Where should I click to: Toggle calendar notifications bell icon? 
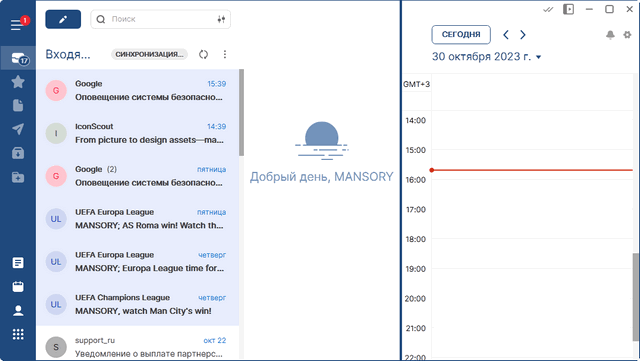coord(610,35)
